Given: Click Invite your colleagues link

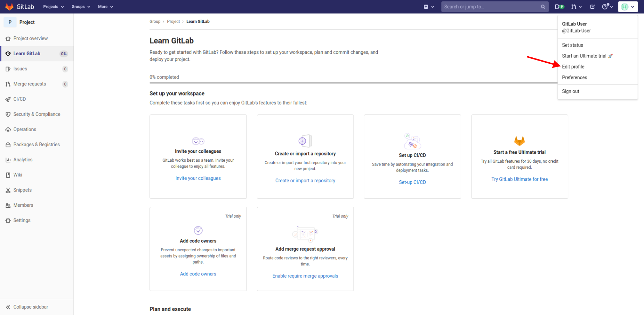Looking at the screenshot, I should point(198,178).
